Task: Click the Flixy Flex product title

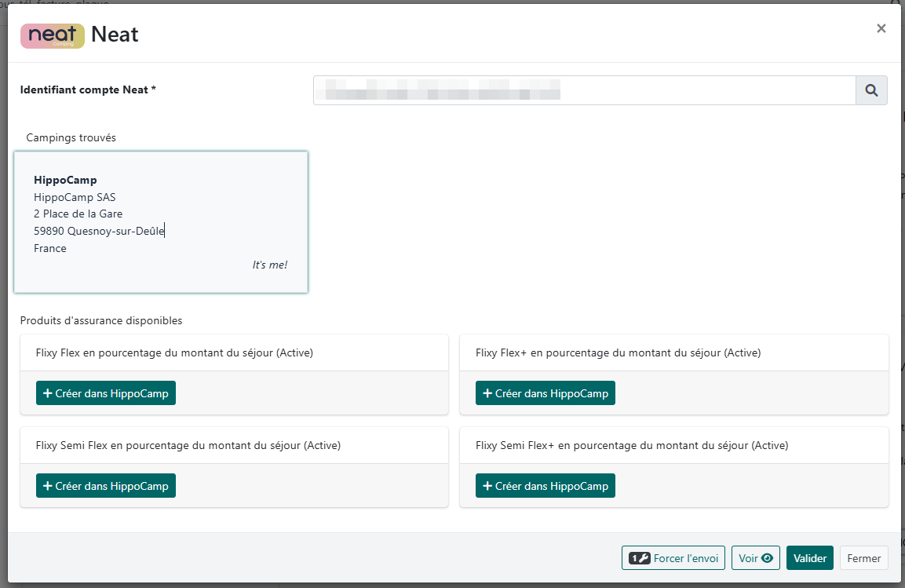Action: 174,353
